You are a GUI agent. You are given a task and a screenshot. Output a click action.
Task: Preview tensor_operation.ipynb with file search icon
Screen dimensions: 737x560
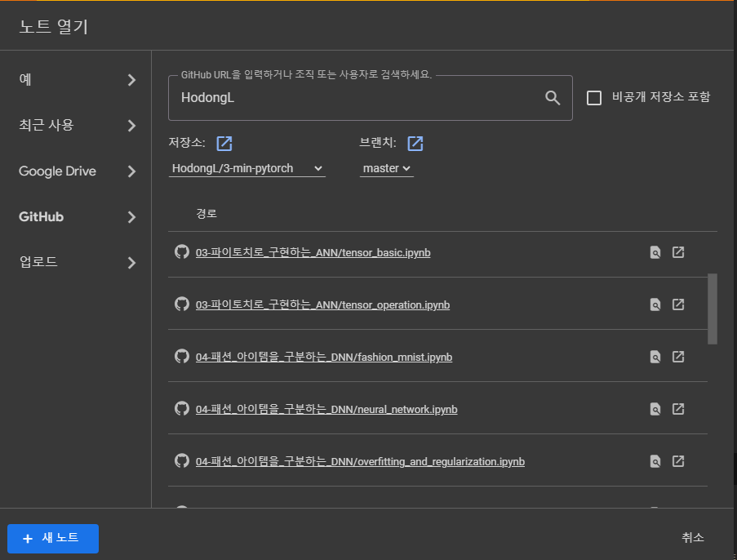coord(655,304)
